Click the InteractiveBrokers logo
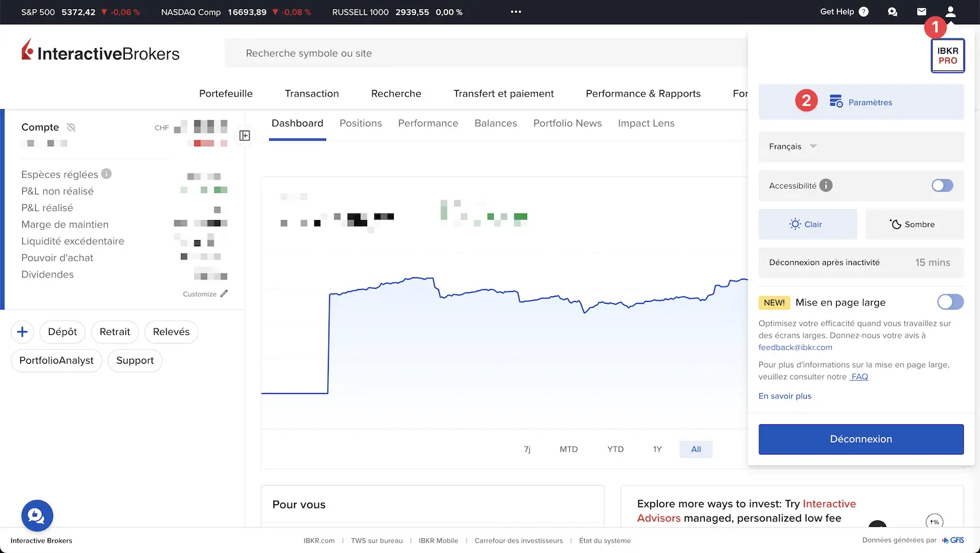This screenshot has width=980, height=553. point(101,51)
